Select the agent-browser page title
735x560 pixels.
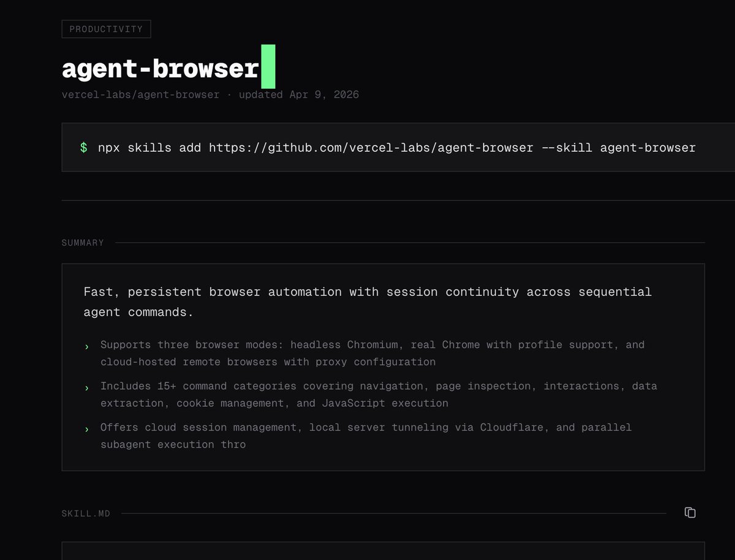click(160, 69)
